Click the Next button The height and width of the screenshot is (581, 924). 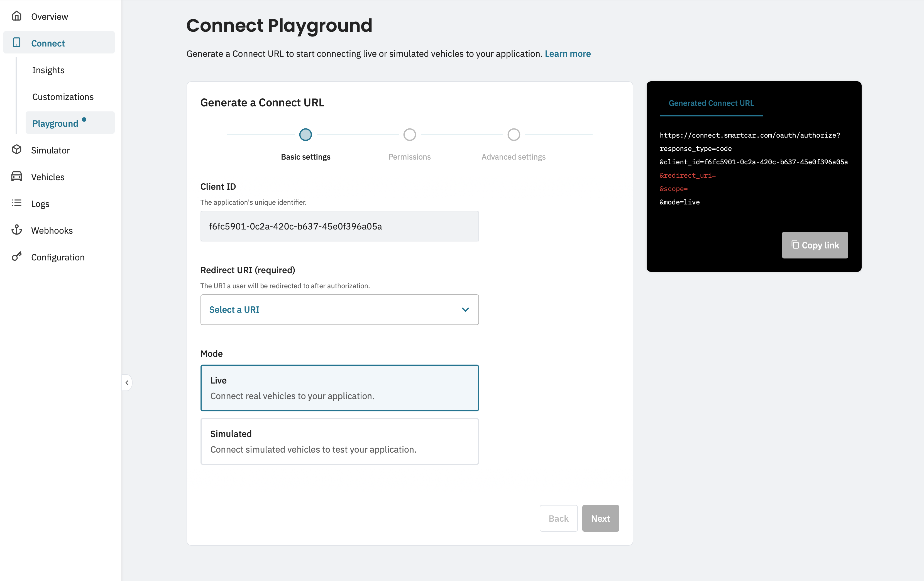tap(600, 518)
